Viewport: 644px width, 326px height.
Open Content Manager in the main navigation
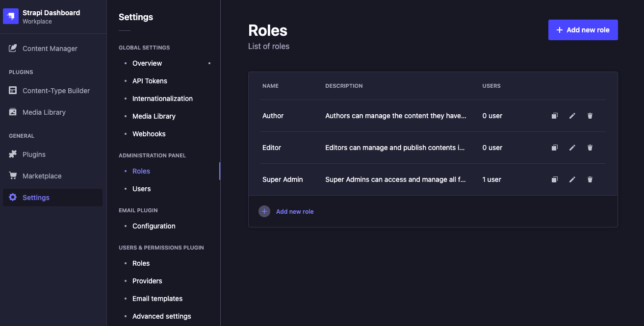coord(53,49)
